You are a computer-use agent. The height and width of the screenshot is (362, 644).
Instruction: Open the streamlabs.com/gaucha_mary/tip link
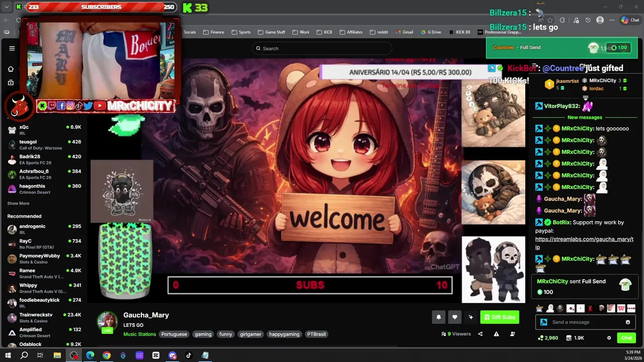pos(584,243)
